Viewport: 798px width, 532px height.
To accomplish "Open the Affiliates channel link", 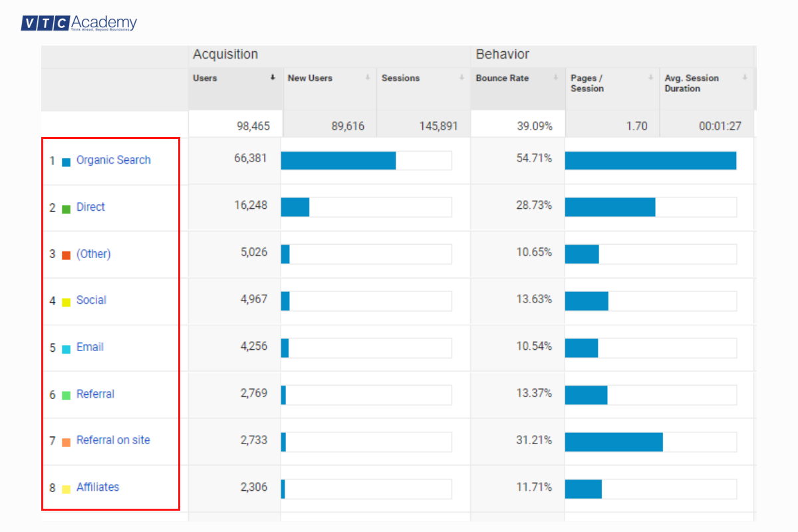I will click(98, 487).
